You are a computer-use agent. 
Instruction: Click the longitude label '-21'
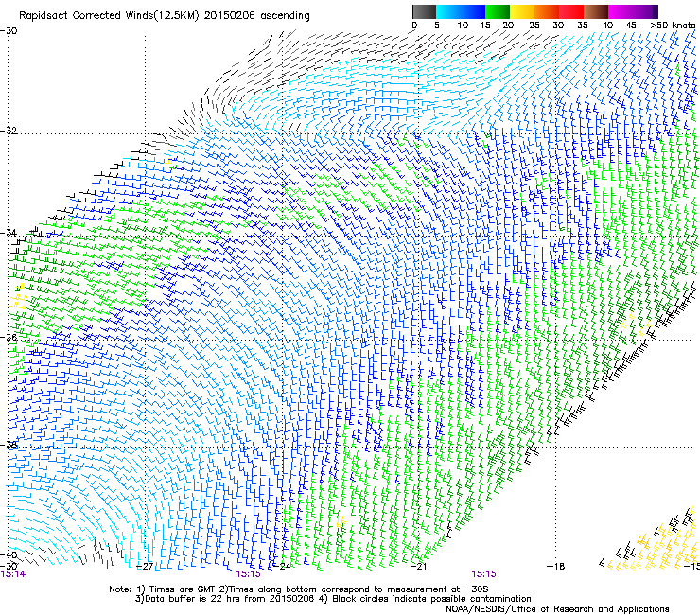point(418,567)
